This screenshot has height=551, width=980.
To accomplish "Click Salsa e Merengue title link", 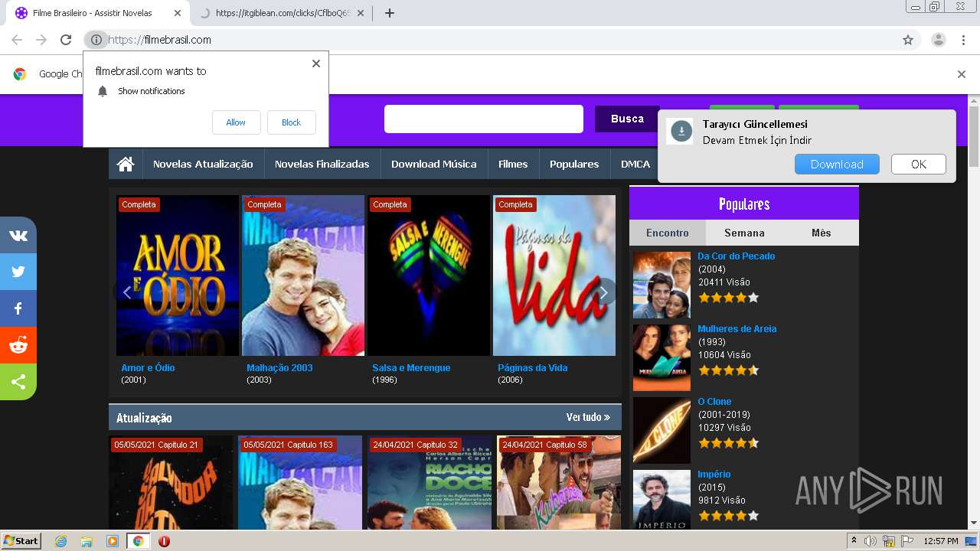I will 411,367.
